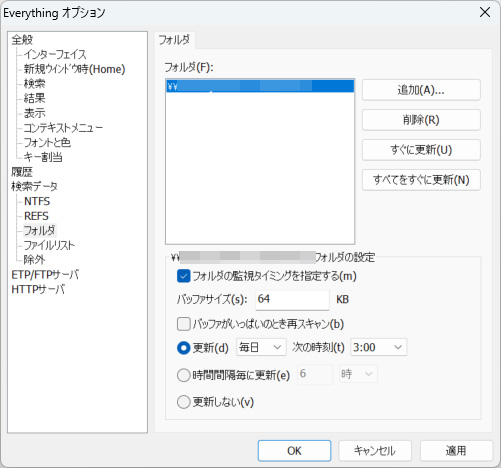This screenshot has height=468, width=501.
Task: Open NTFS in the settings tree
Action: pos(37,201)
